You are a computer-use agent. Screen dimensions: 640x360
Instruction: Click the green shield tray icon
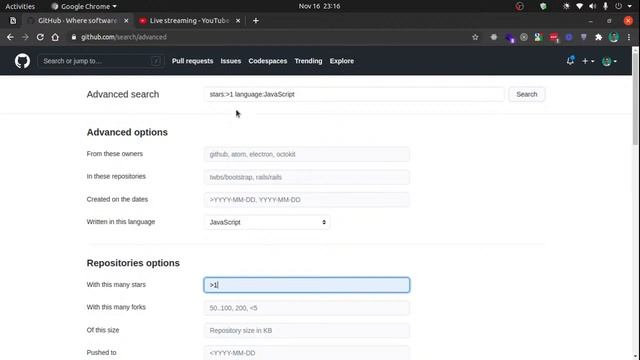pyautogui.click(x=543, y=6)
